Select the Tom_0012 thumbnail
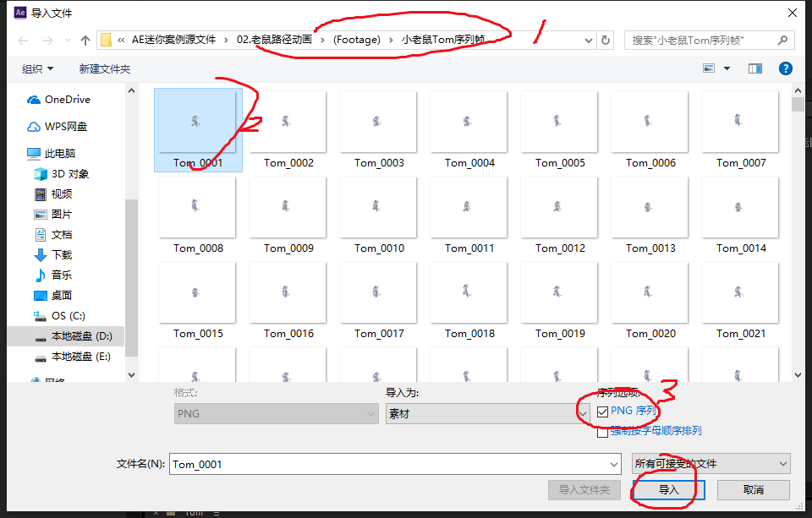 (x=559, y=215)
